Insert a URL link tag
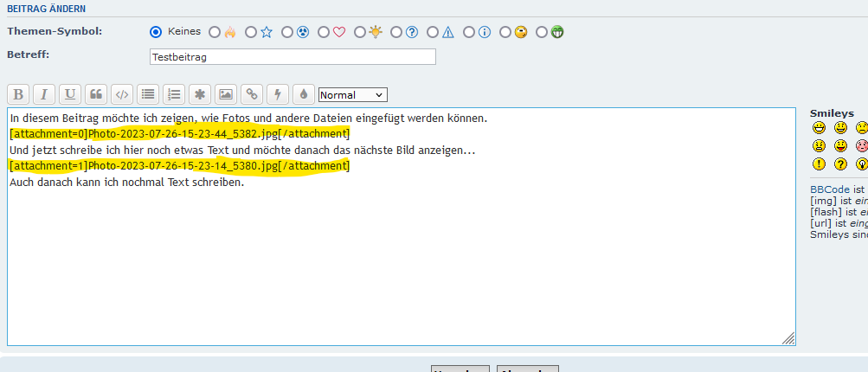This screenshot has height=372, width=868. tap(251, 94)
